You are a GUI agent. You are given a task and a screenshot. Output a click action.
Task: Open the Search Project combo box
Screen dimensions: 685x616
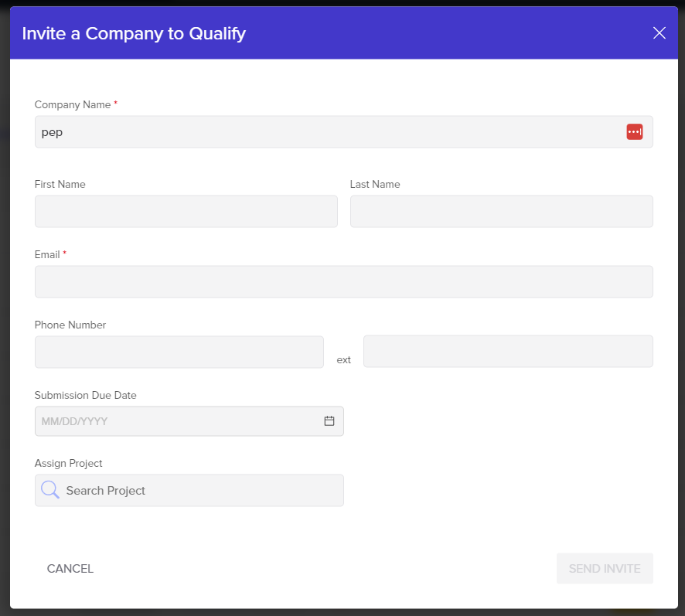pos(201,491)
